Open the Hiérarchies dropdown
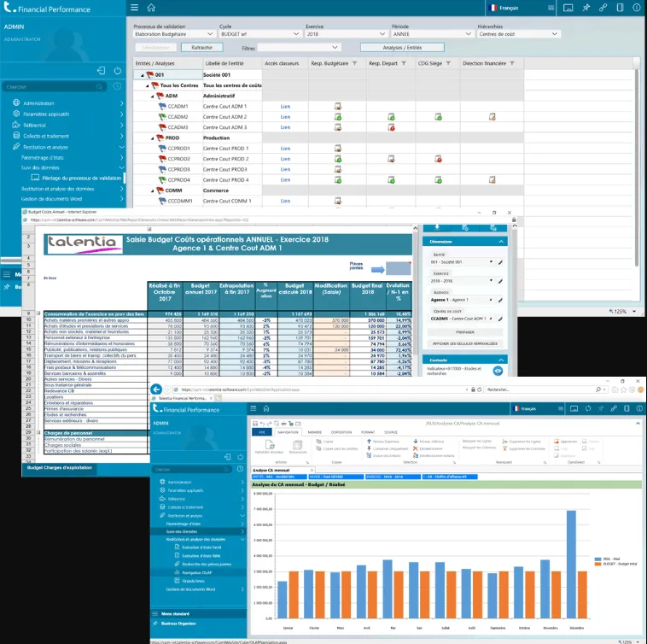The height and width of the screenshot is (644, 647). click(x=518, y=34)
